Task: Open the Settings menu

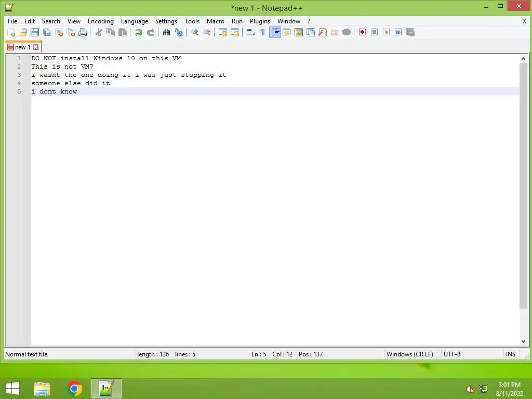Action: point(166,21)
